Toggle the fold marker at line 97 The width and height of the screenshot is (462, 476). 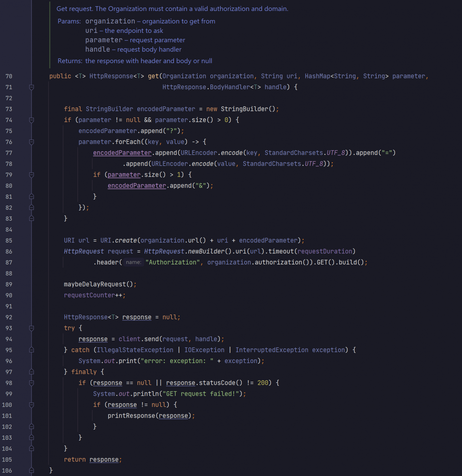pos(31,372)
